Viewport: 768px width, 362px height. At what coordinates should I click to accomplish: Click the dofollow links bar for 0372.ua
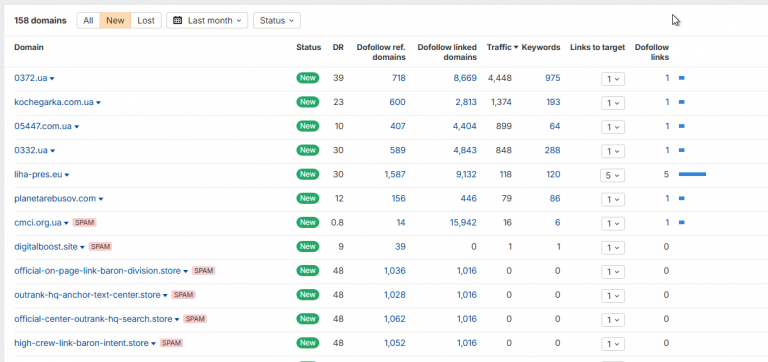tap(681, 78)
